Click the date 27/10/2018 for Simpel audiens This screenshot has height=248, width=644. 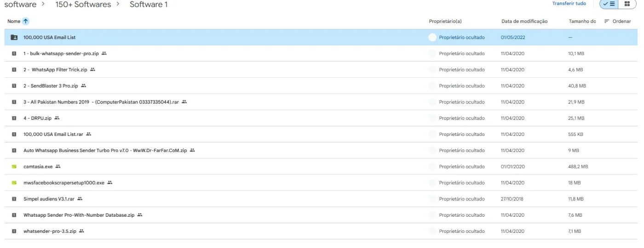click(512, 199)
